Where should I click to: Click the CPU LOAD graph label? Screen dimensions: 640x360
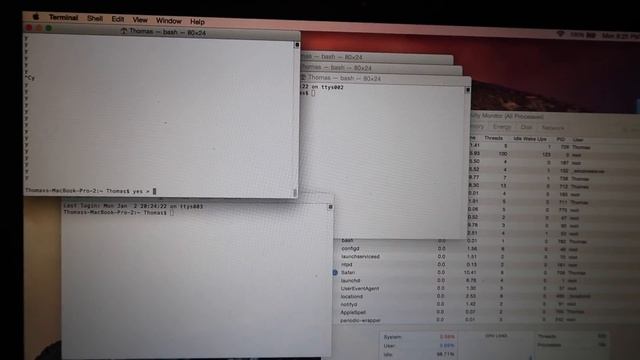(496, 336)
